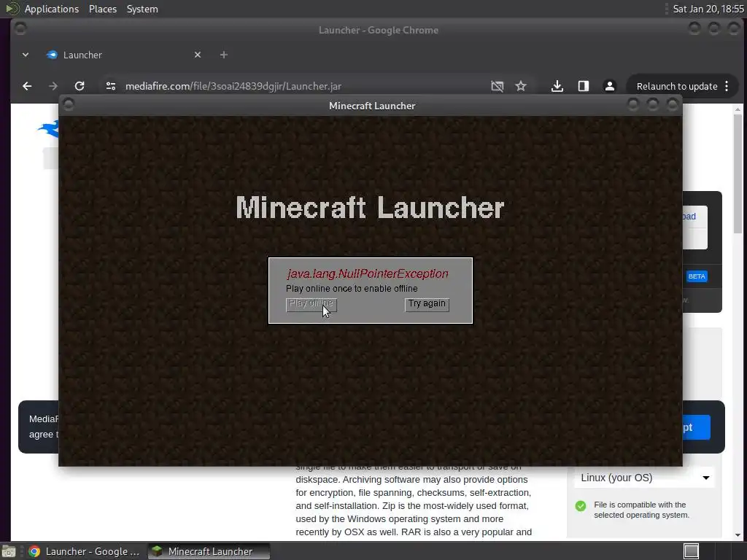Click the blocked media icon in address bar

tap(497, 86)
